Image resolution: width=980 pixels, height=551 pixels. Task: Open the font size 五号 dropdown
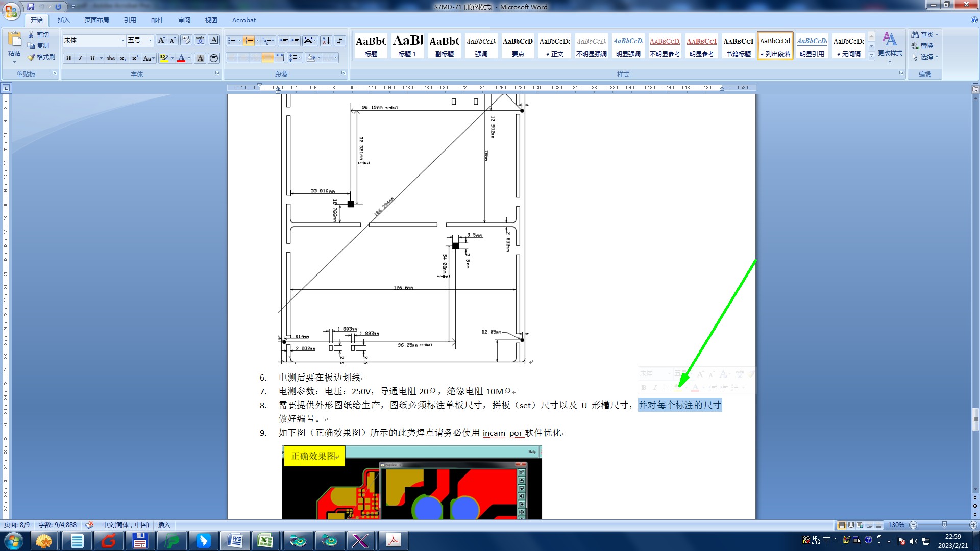tap(150, 40)
